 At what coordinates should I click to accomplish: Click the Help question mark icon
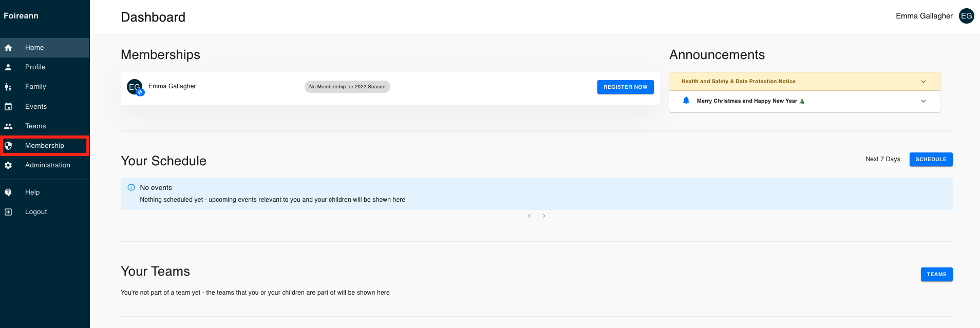coord(8,192)
